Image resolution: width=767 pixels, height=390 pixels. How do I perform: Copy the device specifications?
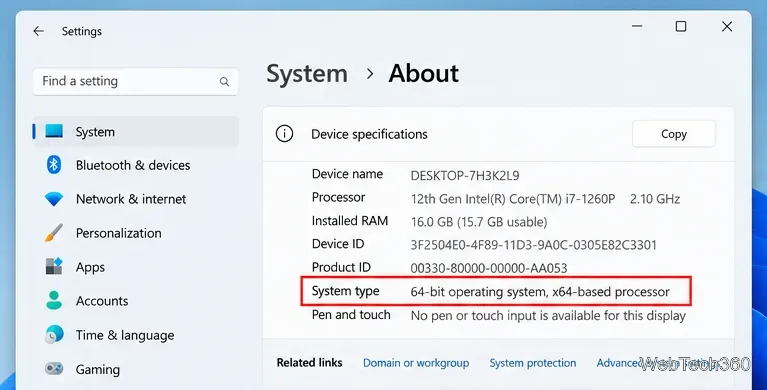click(x=674, y=134)
